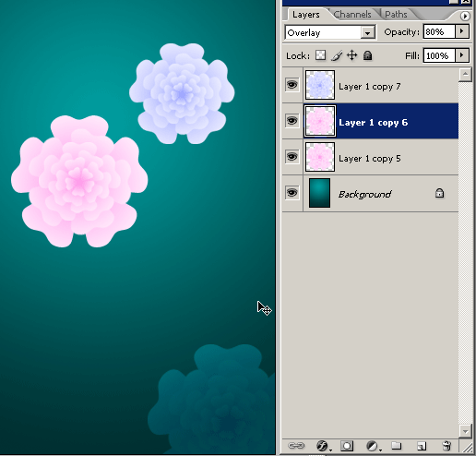Hide Layer 1 copy 7

click(x=292, y=85)
